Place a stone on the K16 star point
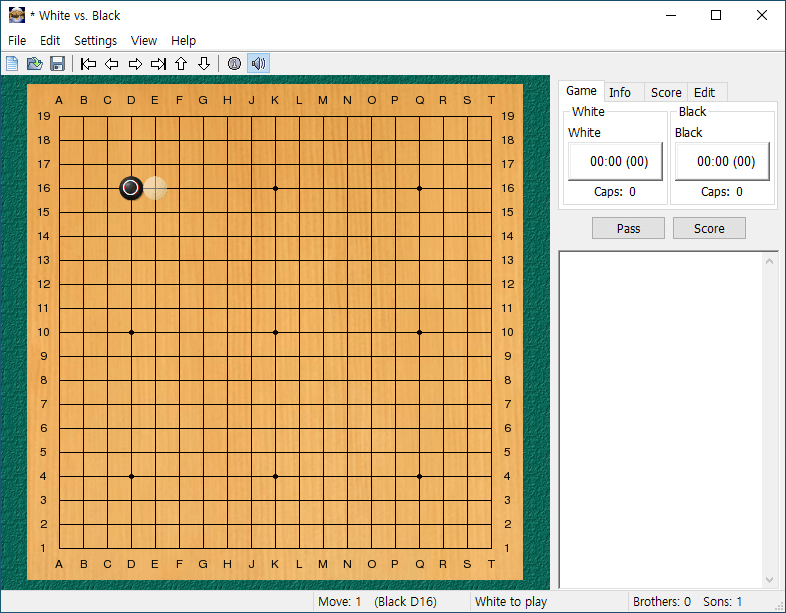786x613 pixels. click(x=275, y=188)
